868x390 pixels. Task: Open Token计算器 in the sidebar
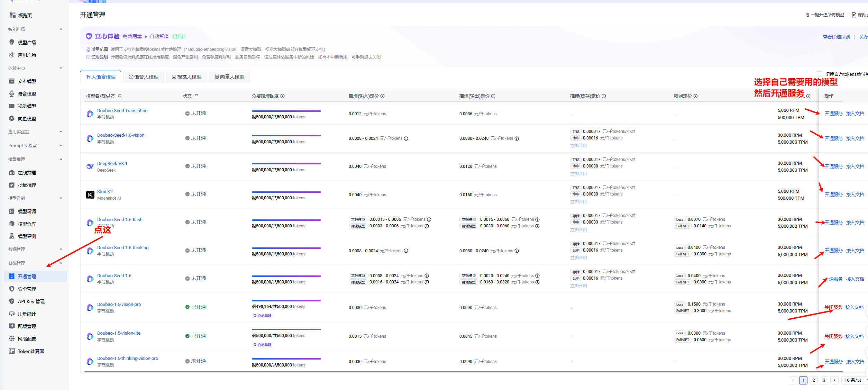tap(31, 351)
